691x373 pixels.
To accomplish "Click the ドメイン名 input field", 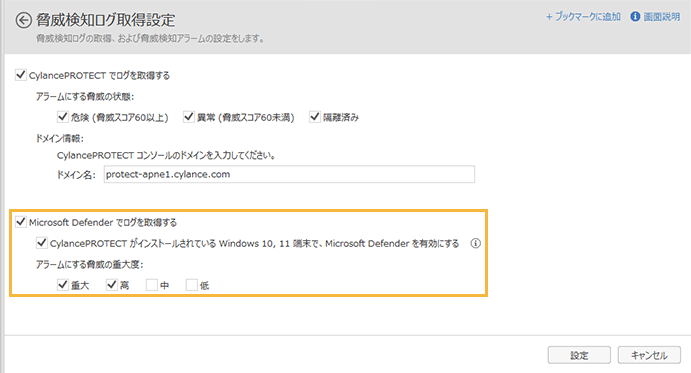I will [x=289, y=174].
